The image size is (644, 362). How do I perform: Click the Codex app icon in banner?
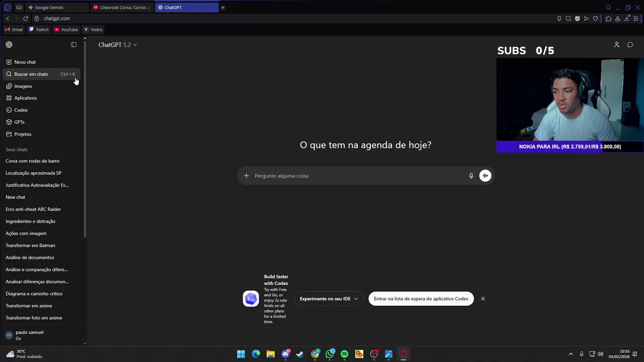point(251,299)
